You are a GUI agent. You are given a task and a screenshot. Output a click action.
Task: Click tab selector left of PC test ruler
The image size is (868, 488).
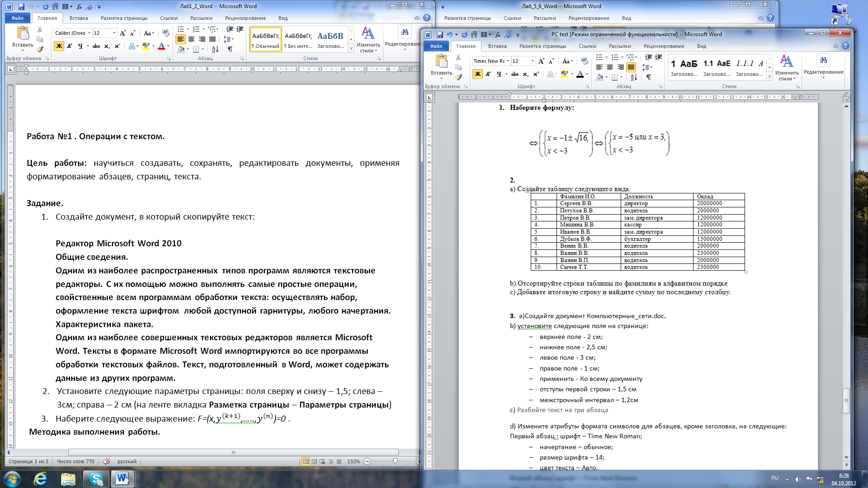[429, 97]
